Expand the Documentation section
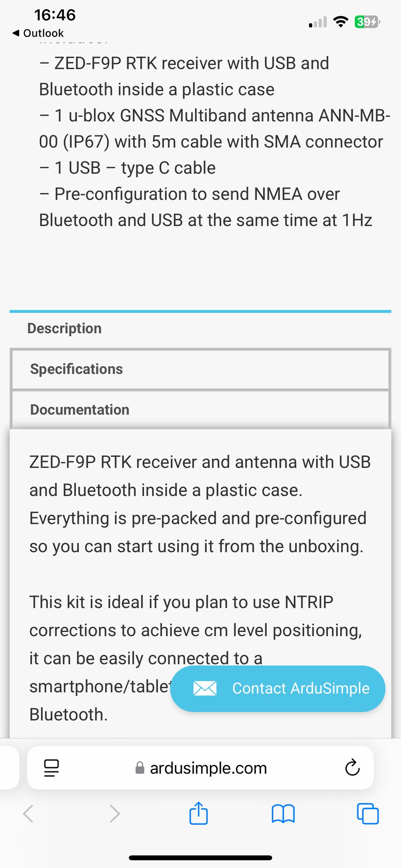The width and height of the screenshot is (401, 868). click(x=200, y=410)
